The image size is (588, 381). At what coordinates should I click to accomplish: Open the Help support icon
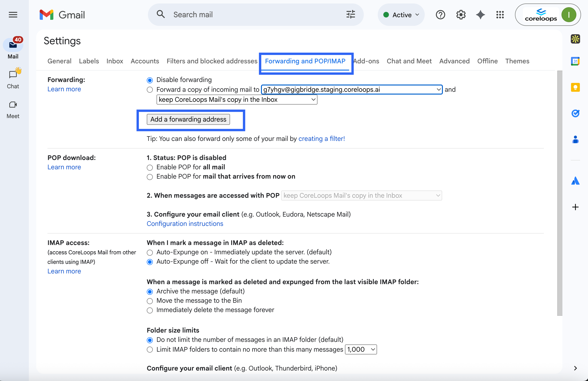pyautogui.click(x=440, y=15)
